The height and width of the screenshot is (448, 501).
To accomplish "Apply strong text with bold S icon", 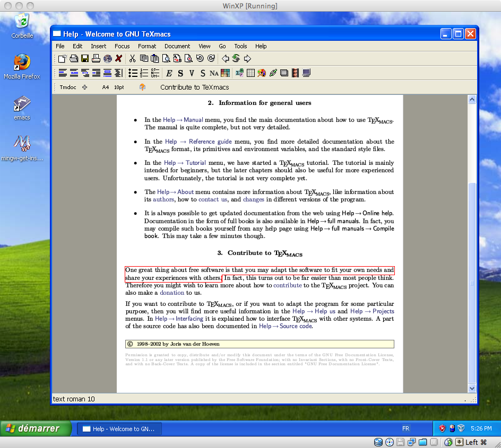I will (180, 73).
